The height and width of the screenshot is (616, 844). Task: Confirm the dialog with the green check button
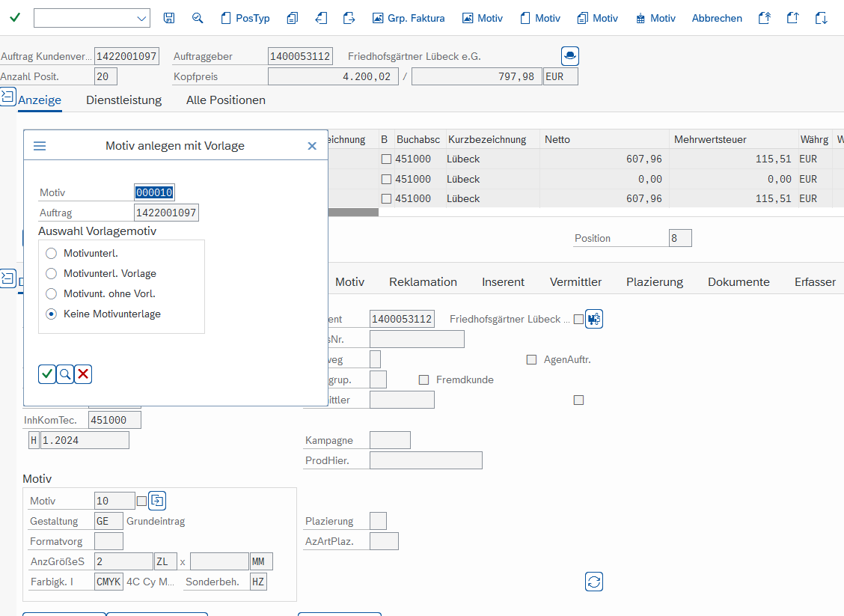47,374
